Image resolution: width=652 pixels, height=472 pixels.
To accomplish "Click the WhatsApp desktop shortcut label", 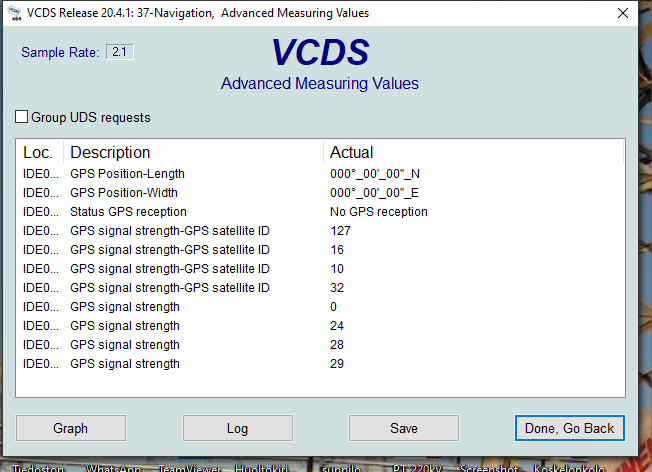I will pos(113,468).
